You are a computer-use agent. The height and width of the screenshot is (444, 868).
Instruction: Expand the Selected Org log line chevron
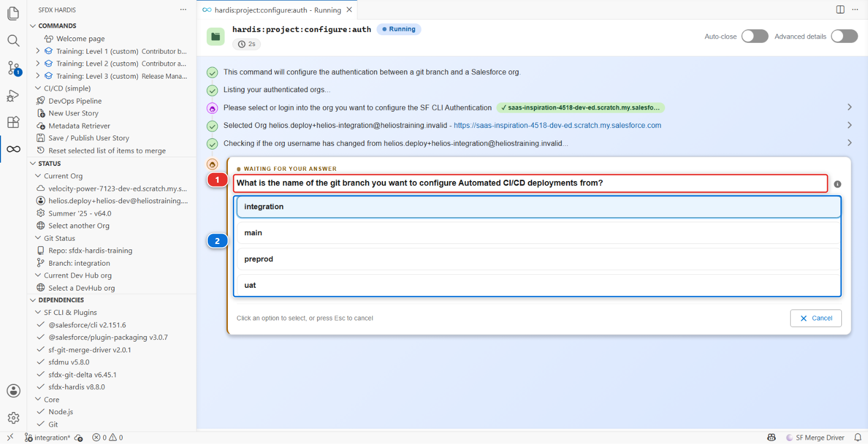[850, 125]
